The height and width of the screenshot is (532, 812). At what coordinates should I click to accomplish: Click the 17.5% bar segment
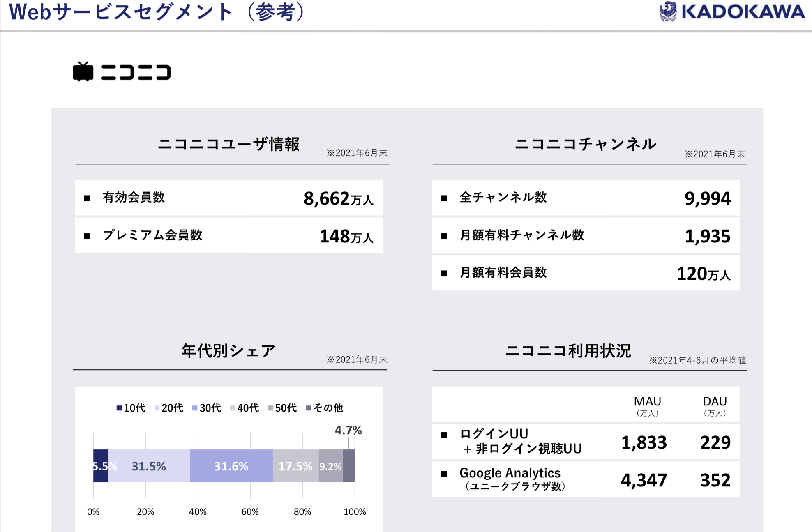pyautogui.click(x=296, y=466)
